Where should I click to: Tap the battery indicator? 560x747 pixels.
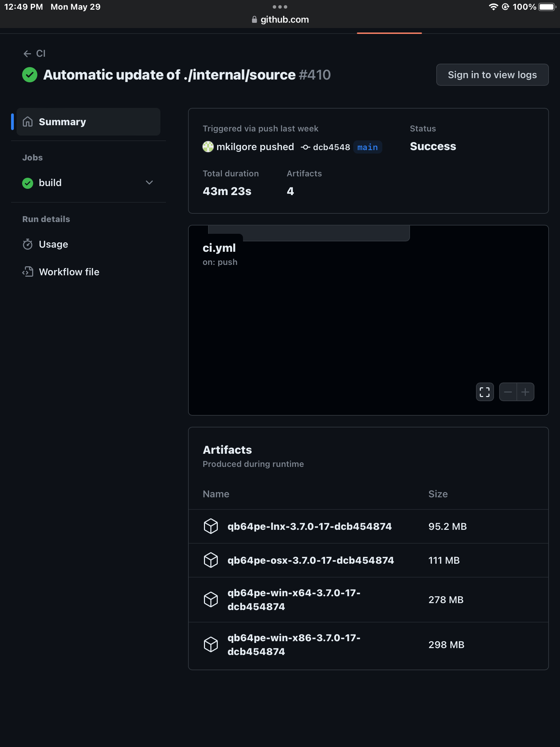tap(547, 7)
